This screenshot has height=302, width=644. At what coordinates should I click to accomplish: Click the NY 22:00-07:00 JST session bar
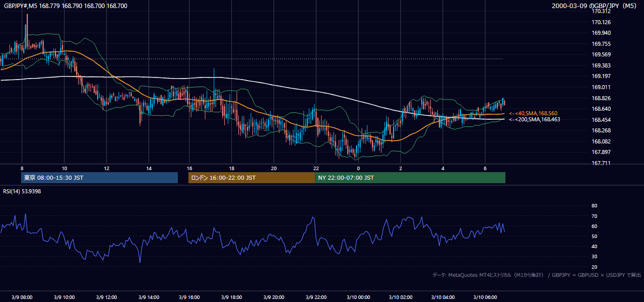coord(410,178)
